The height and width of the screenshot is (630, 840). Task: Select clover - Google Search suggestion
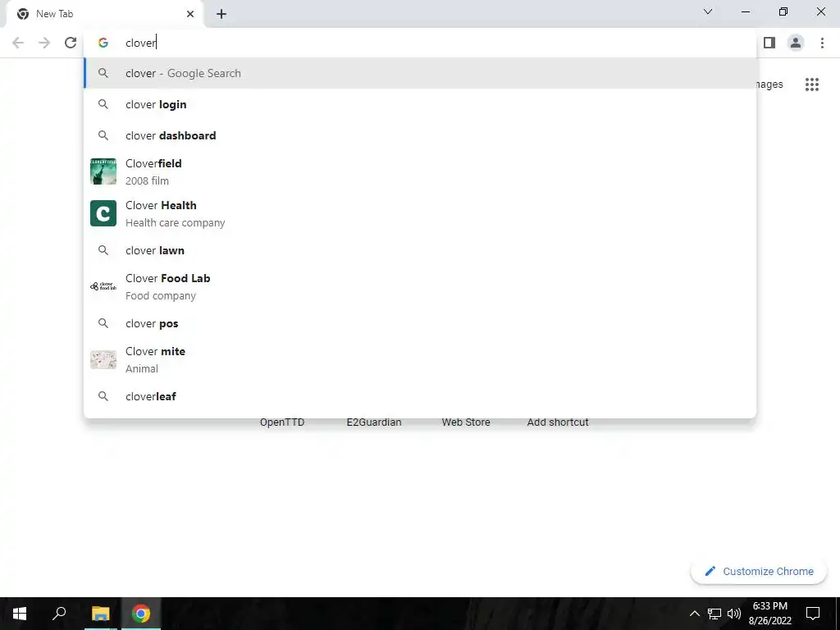420,73
